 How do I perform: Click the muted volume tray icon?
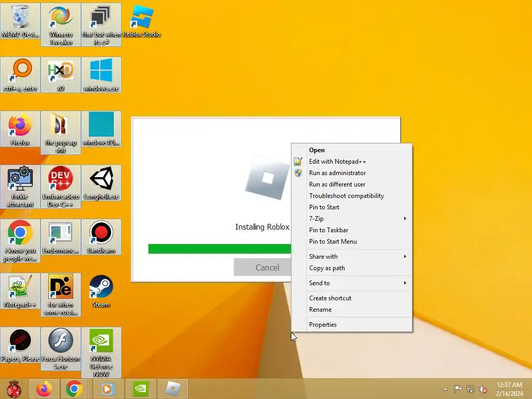pyautogui.click(x=483, y=389)
